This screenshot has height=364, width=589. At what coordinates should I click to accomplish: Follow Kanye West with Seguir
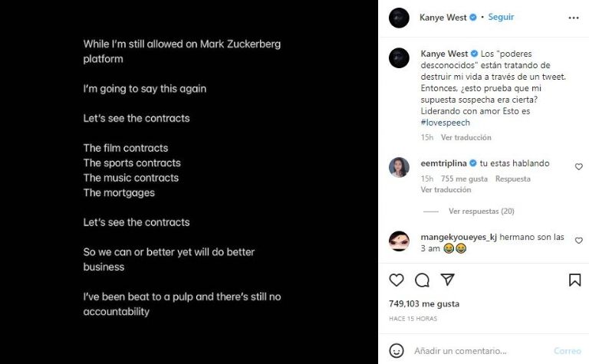click(501, 17)
